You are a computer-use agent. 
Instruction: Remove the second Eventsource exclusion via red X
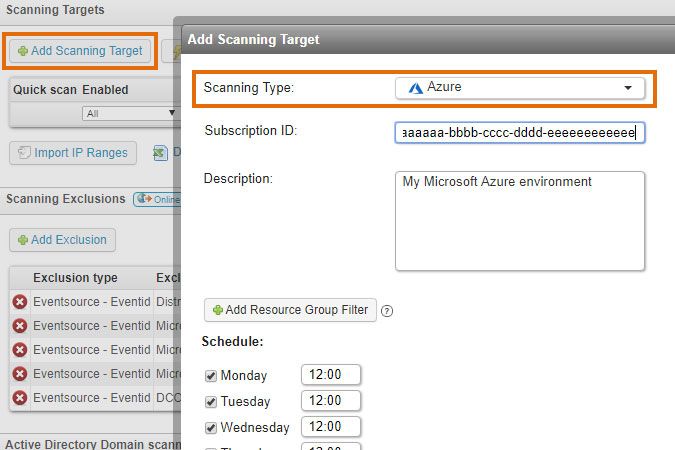[x=19, y=326]
